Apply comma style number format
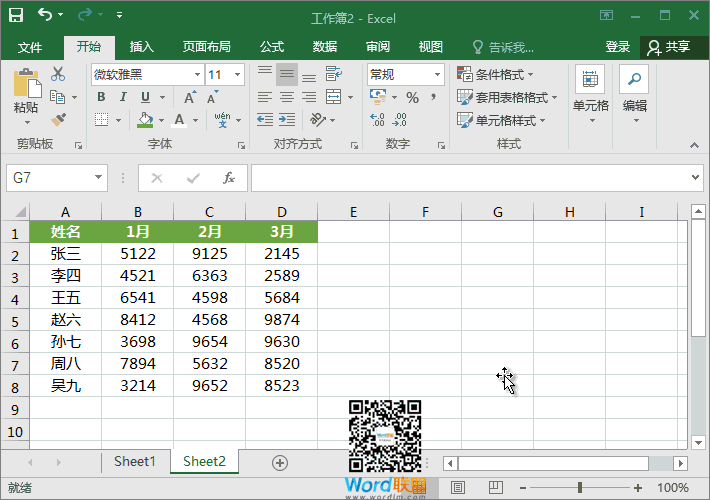This screenshot has height=500, width=710. coord(433,97)
